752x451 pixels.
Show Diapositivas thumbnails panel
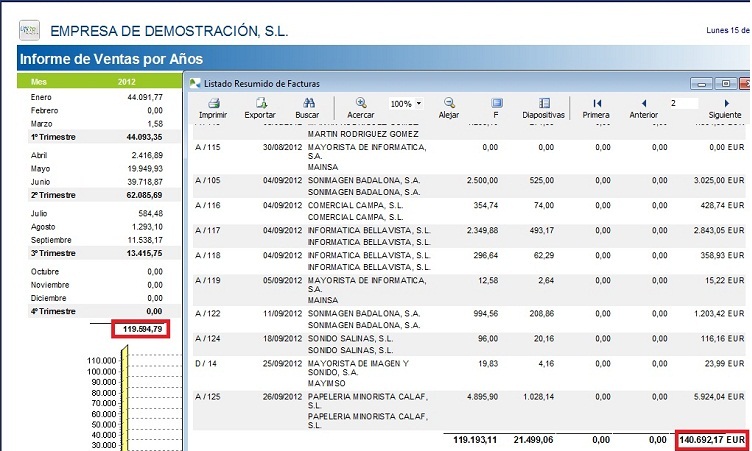pos(544,103)
